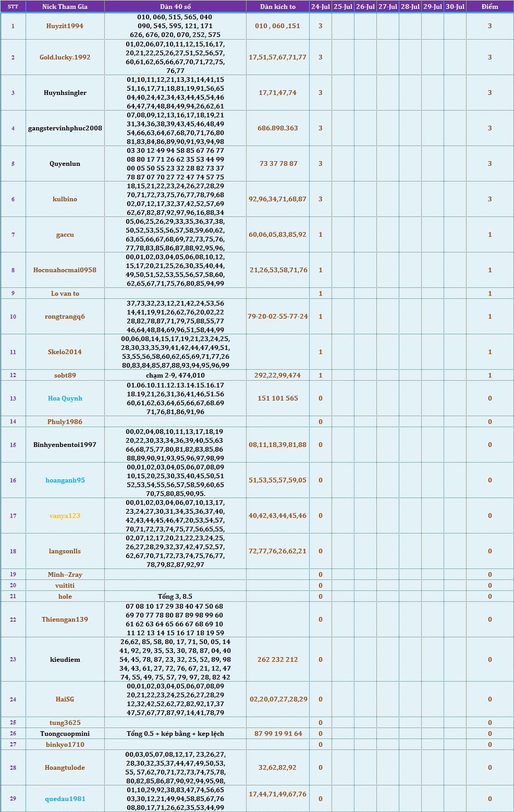Screen dimensions: 514x812
Task: Click the Tổng 3, 8.5 cell
Action: click(x=175, y=597)
